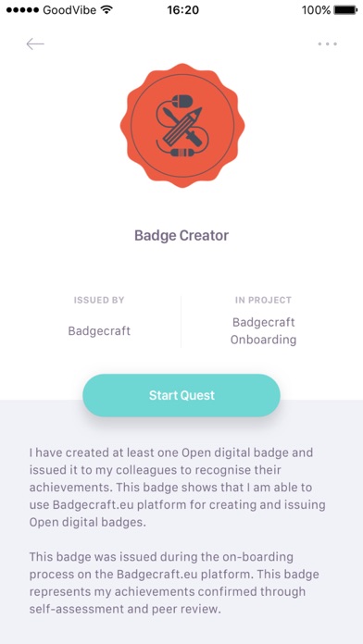Click the mouse icon inside the badge

[181, 101]
